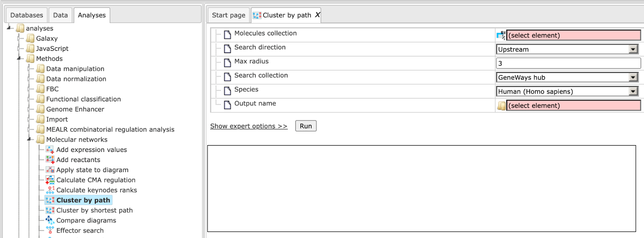Click the Output name folder icon
Image resolution: width=644 pixels, height=238 pixels.
(x=502, y=106)
